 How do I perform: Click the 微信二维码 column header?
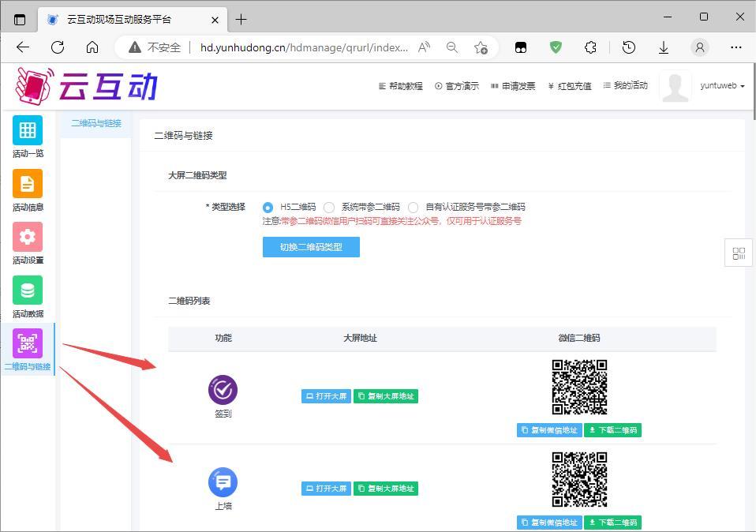tap(579, 338)
